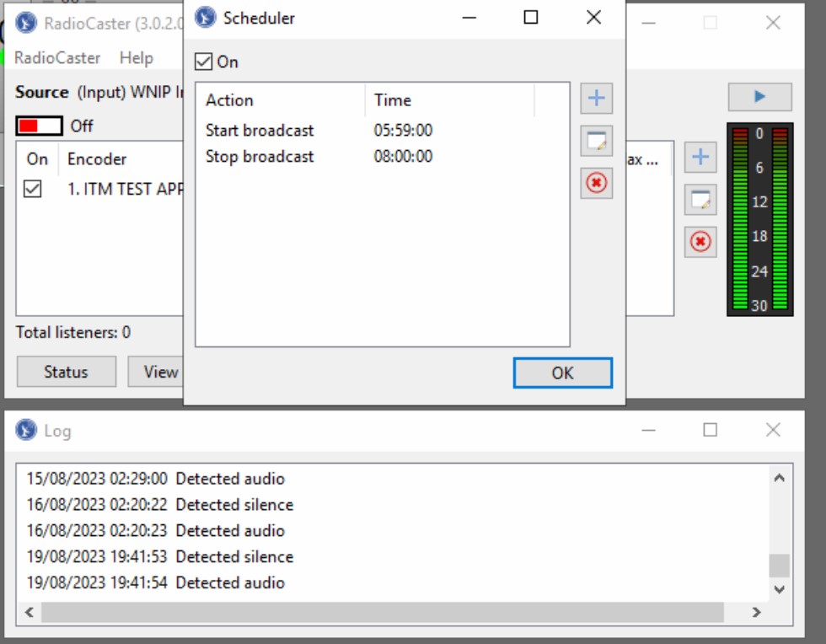Sort by the Action column header
Image resolution: width=826 pixels, height=644 pixels.
280,100
